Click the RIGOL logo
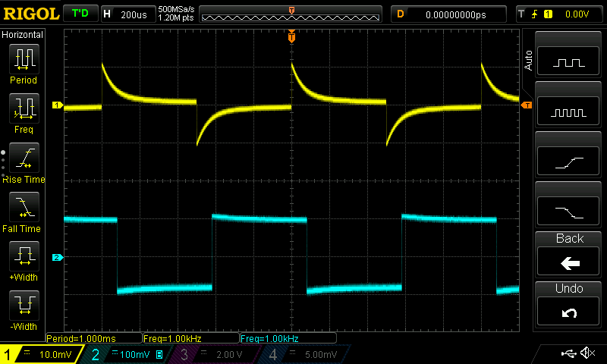The height and width of the screenshot is (364, 607). coord(31,14)
